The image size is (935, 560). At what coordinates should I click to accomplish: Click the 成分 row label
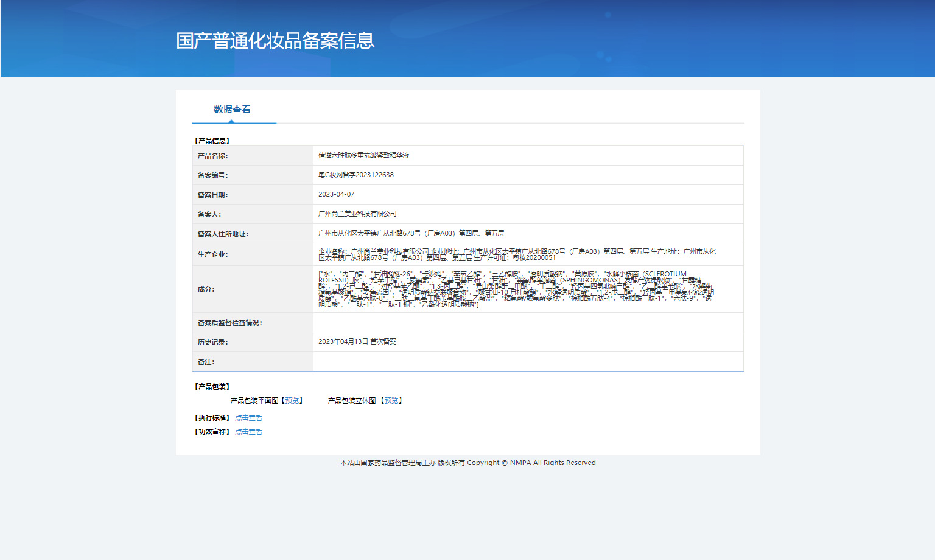click(x=206, y=289)
